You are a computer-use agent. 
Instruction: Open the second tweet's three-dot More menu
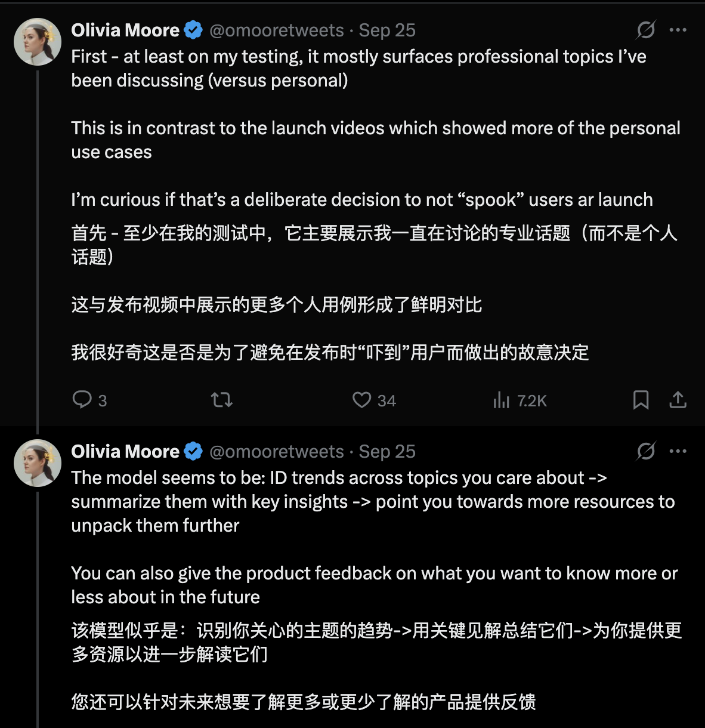(678, 451)
